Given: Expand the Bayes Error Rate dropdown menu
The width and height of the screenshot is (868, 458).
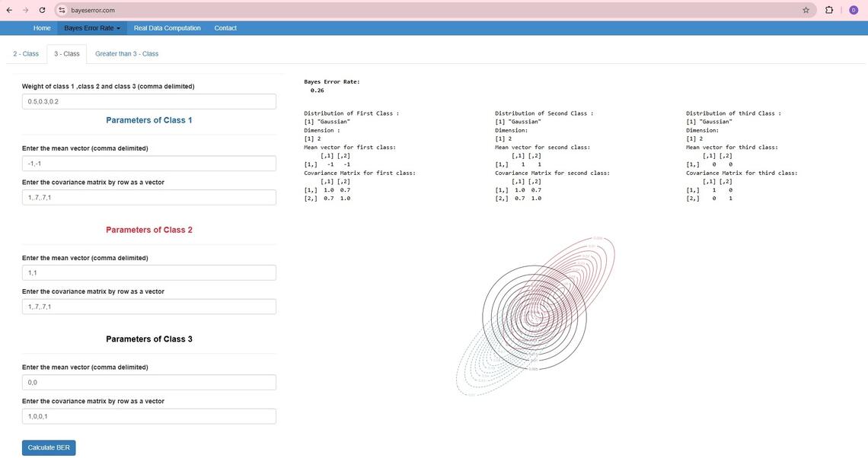Looking at the screenshot, I should tap(92, 28).
